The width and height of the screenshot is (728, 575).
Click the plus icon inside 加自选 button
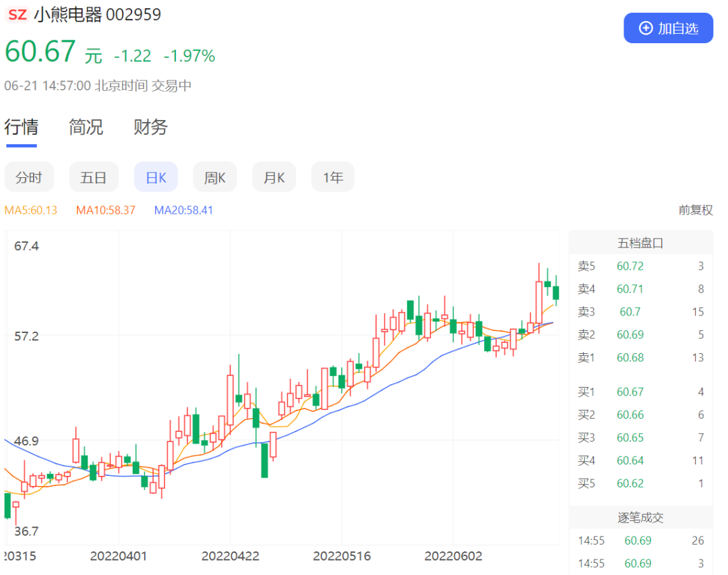(645, 28)
